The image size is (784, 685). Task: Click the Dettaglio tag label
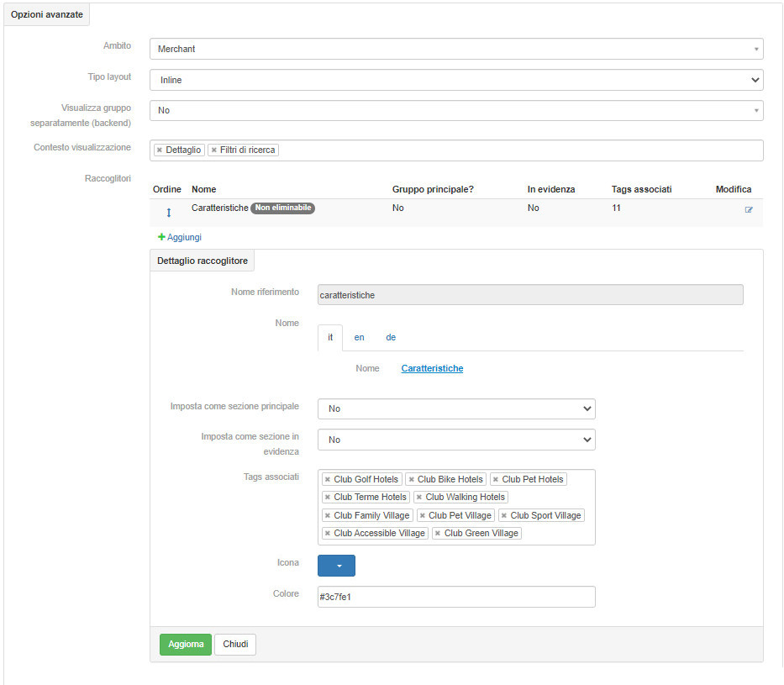pos(183,150)
